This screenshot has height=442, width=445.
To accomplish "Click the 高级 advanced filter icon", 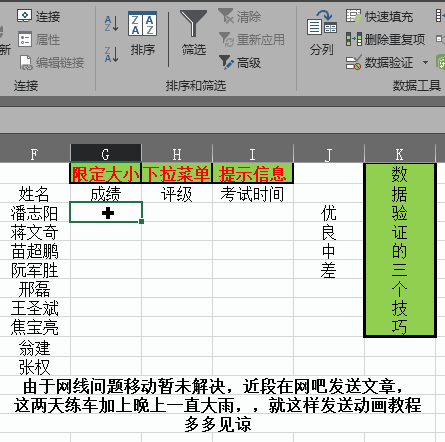I will [x=240, y=62].
